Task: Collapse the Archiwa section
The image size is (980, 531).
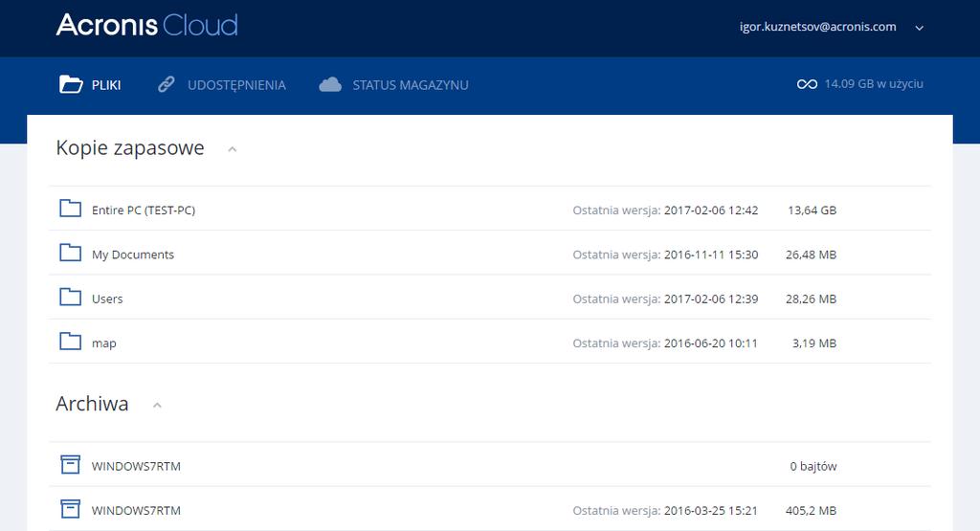Action: pos(158,406)
